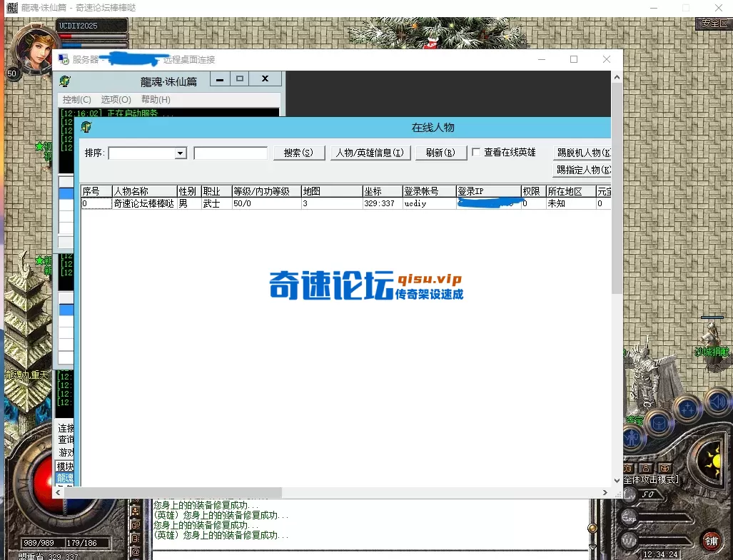This screenshot has height=560, width=733.
Task: Expand the chevron next to the chat log
Action: 617,481
